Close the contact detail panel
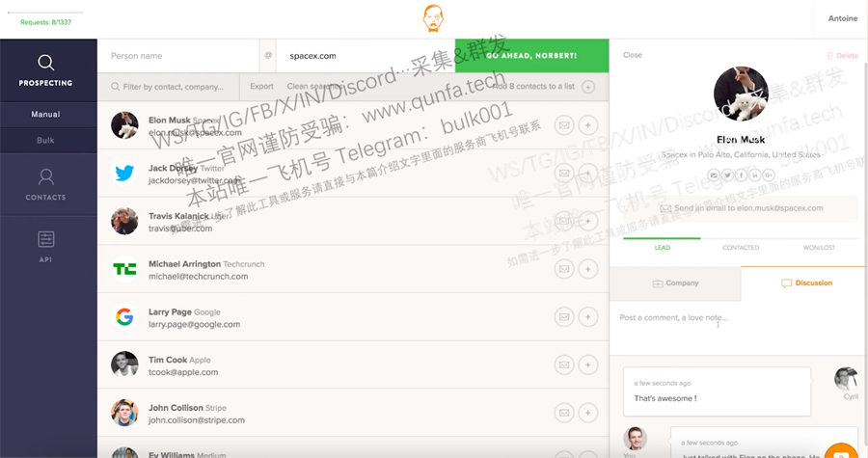Screen dimensions: 868x458 coord(633,55)
